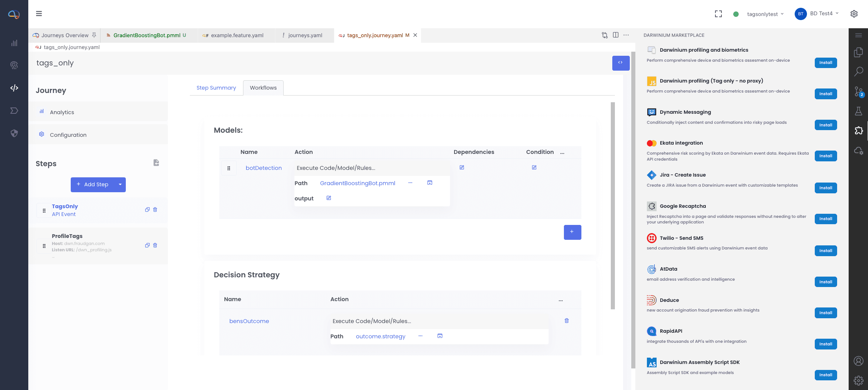
Task: Open the Extensions puzzle icon in right bar
Action: click(858, 130)
